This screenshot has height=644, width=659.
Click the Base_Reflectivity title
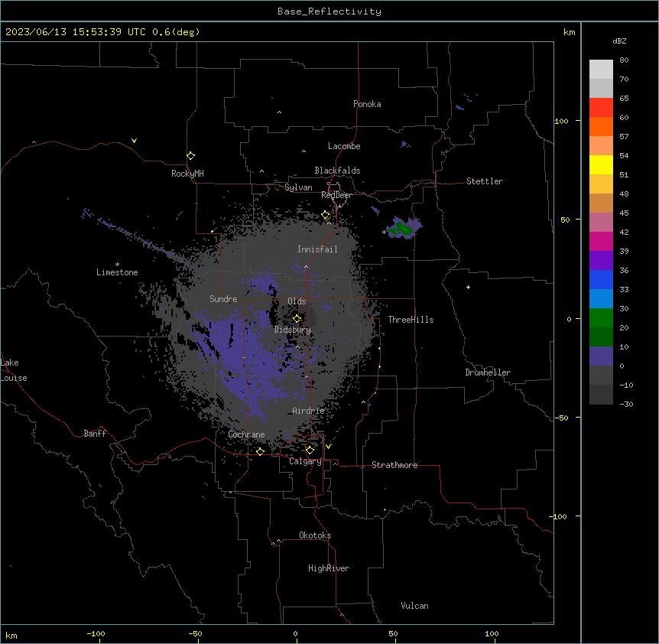pyautogui.click(x=329, y=11)
